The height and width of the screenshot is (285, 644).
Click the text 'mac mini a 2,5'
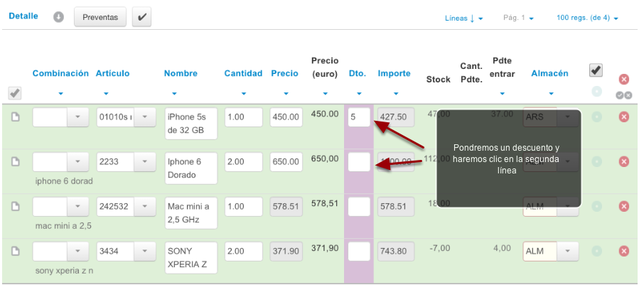[63, 226]
